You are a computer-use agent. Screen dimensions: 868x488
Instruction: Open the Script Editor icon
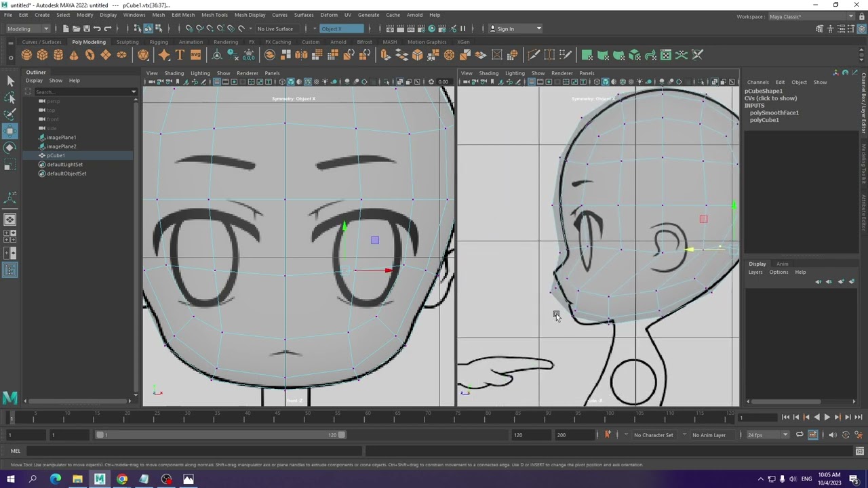point(859,451)
